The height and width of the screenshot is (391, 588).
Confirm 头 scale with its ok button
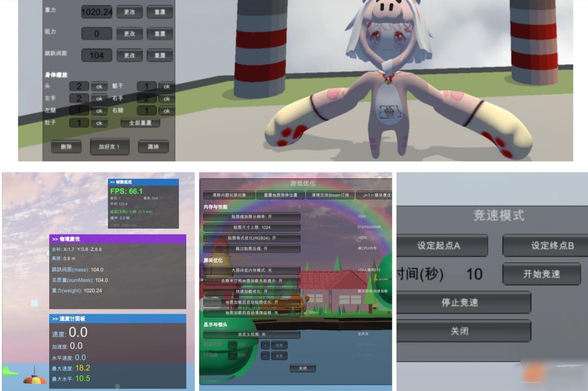click(99, 86)
